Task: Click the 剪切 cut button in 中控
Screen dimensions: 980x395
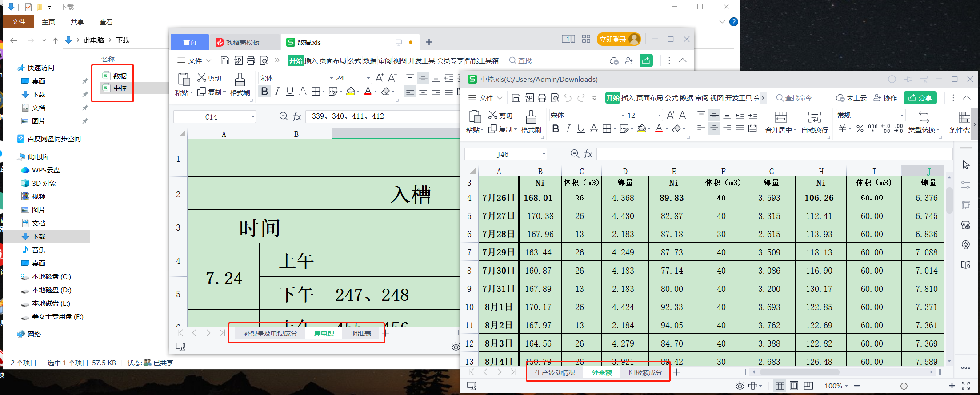Action: 500,116
